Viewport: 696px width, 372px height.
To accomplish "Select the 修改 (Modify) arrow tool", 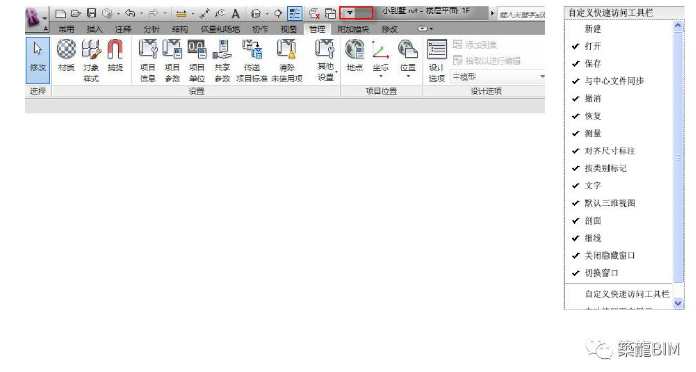I will [38, 60].
